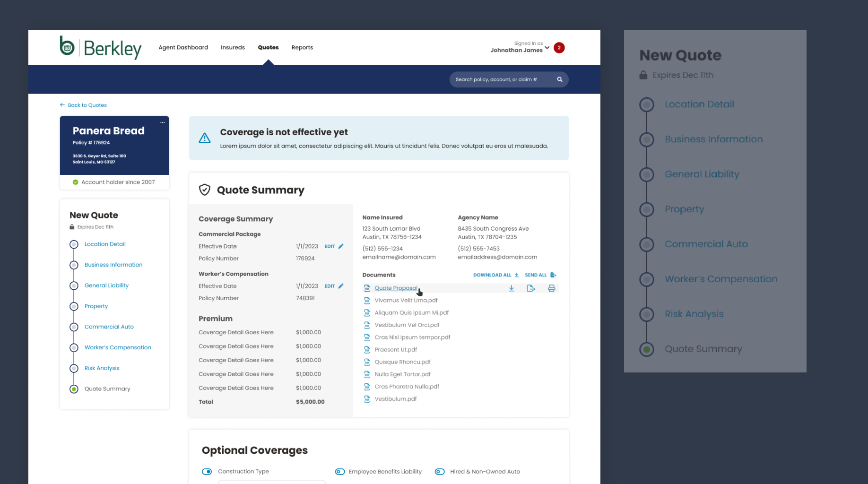Open the three-dot menu on Panera Bread card
The height and width of the screenshot is (484, 868).
click(162, 122)
